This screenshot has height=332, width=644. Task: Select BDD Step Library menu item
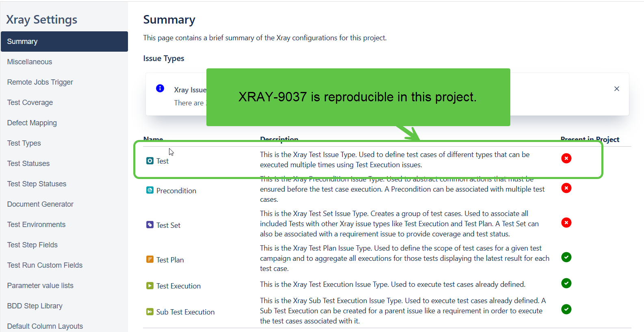35,306
